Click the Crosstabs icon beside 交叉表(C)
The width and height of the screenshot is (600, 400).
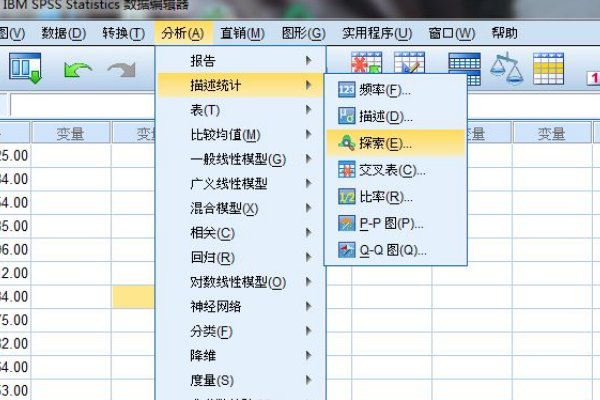click(x=347, y=170)
